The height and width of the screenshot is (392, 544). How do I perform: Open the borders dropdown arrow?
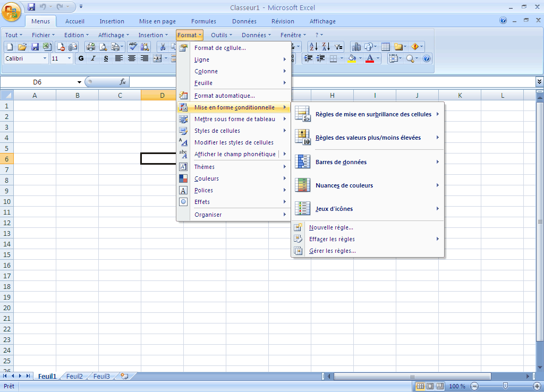click(342, 58)
